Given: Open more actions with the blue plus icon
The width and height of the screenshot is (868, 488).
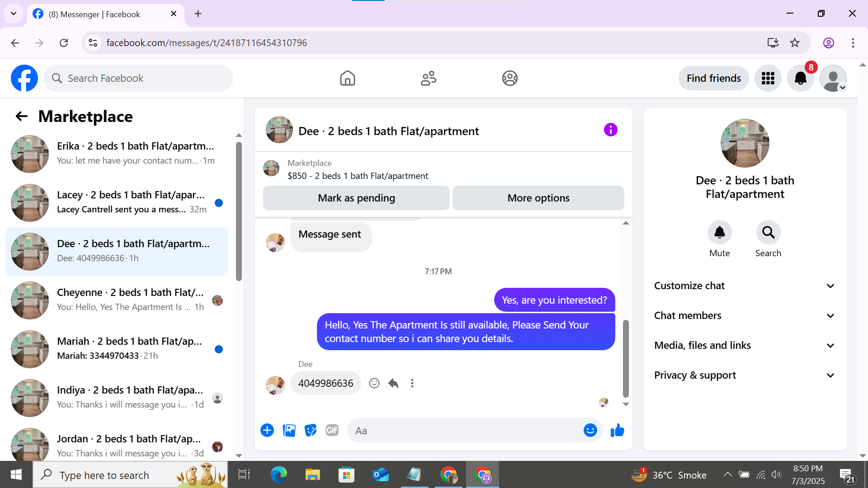Looking at the screenshot, I should pyautogui.click(x=267, y=430).
